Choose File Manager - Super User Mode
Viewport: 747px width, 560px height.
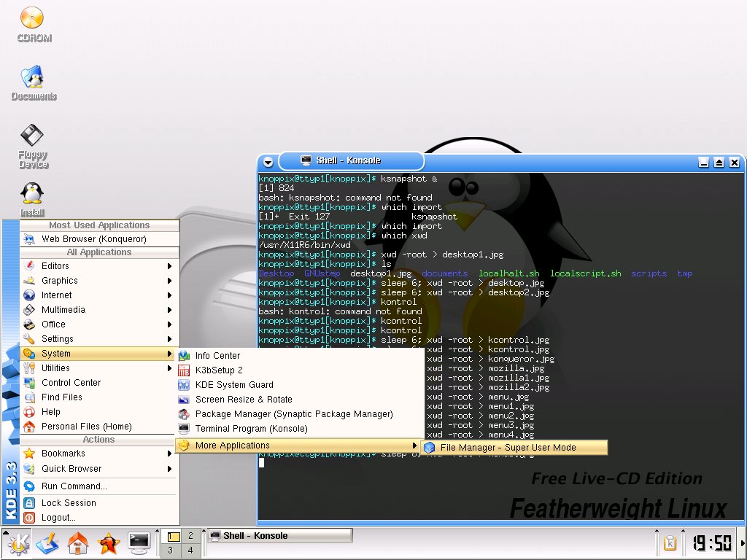click(514, 448)
